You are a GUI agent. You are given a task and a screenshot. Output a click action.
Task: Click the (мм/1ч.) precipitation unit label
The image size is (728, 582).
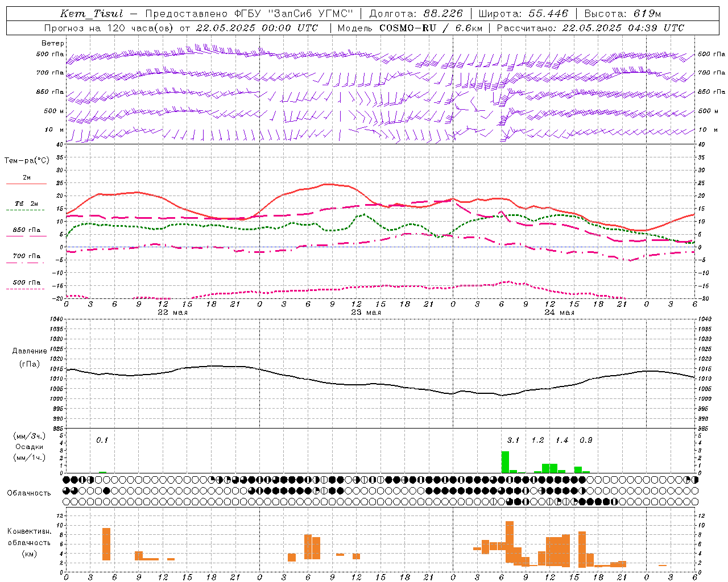tap(29, 458)
